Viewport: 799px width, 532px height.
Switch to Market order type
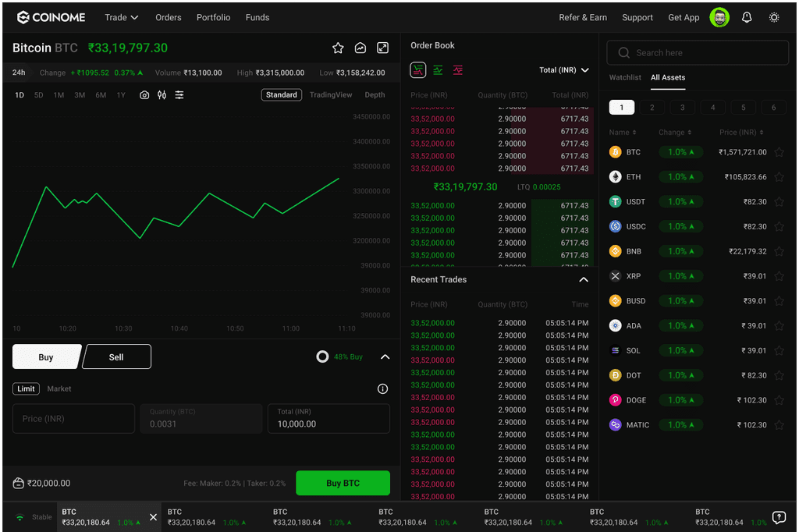[x=59, y=388]
